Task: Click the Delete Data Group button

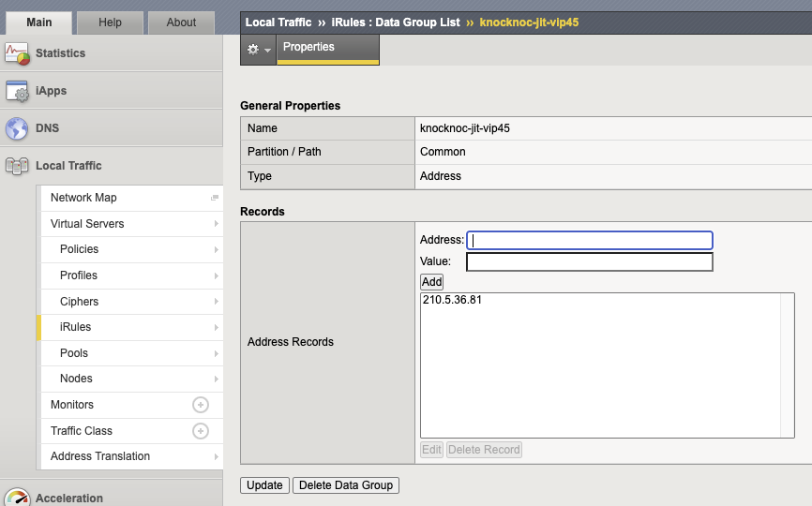Action: click(346, 485)
